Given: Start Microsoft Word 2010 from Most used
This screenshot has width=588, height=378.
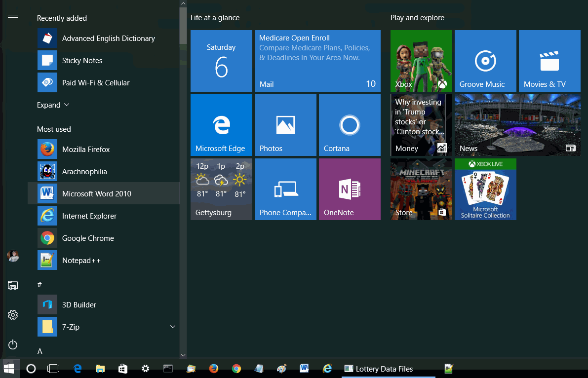Looking at the screenshot, I should coord(104,193).
